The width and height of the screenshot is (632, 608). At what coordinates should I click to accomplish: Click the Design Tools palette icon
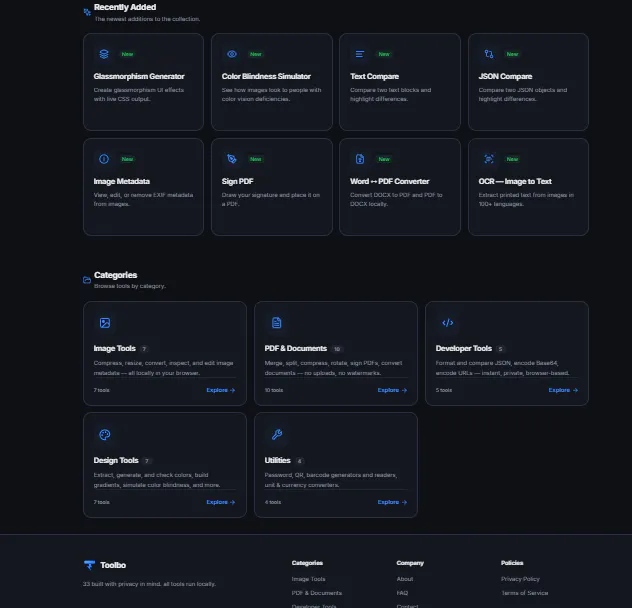pos(105,435)
